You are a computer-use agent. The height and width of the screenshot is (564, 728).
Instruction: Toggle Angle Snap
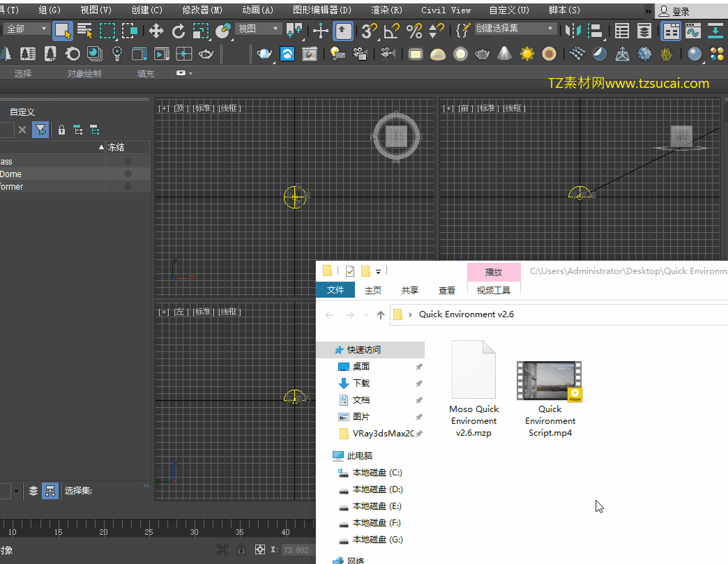pos(391,31)
